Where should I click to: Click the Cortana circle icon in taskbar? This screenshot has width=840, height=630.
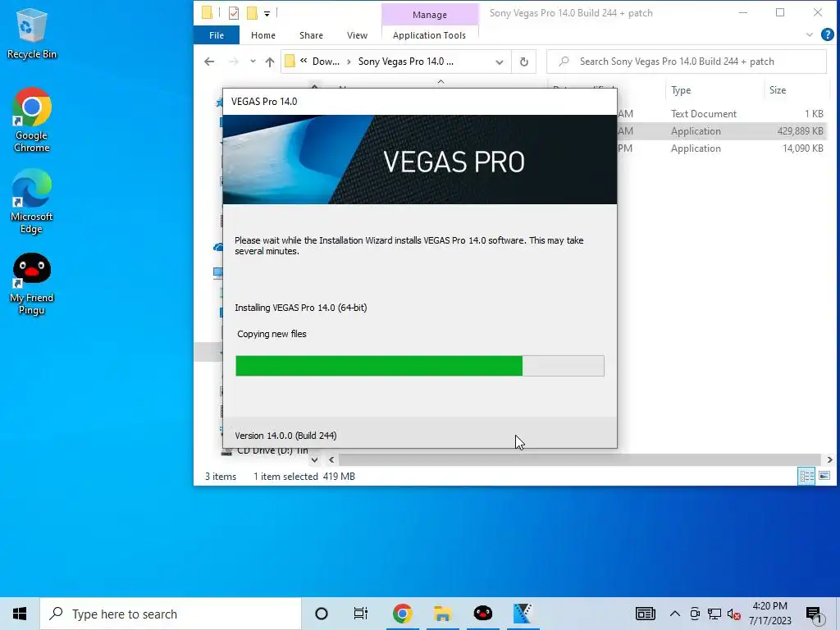[322, 614]
